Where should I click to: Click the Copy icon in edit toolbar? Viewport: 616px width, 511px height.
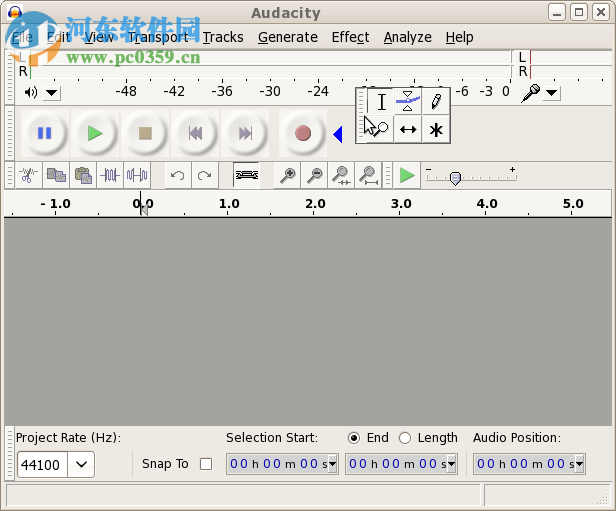pos(56,175)
